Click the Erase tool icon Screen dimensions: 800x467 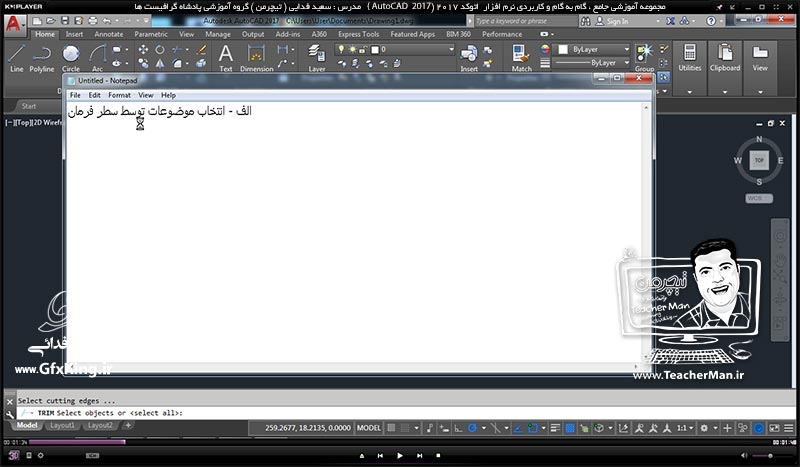tap(202, 50)
